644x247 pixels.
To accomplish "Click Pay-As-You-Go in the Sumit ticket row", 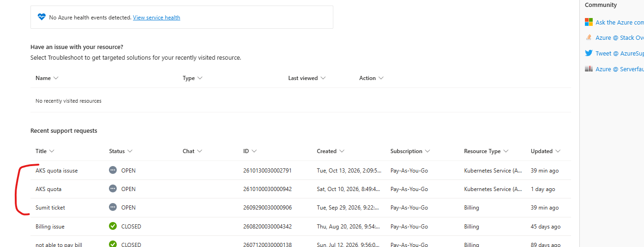I will (x=409, y=208).
